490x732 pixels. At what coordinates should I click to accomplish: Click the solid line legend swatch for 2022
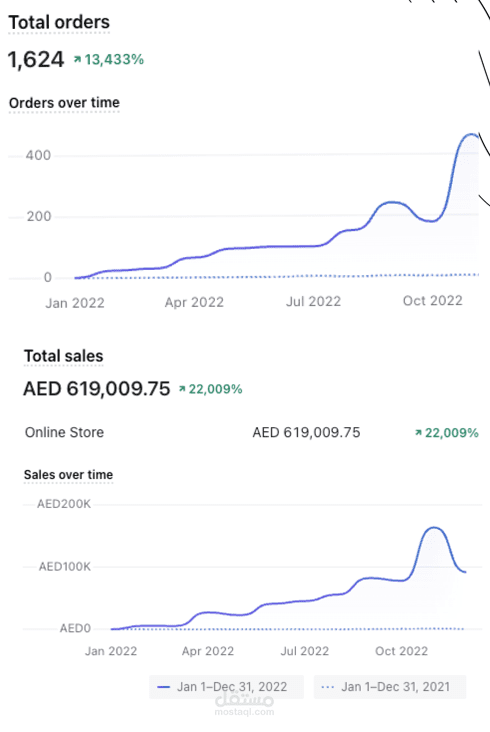click(x=163, y=687)
